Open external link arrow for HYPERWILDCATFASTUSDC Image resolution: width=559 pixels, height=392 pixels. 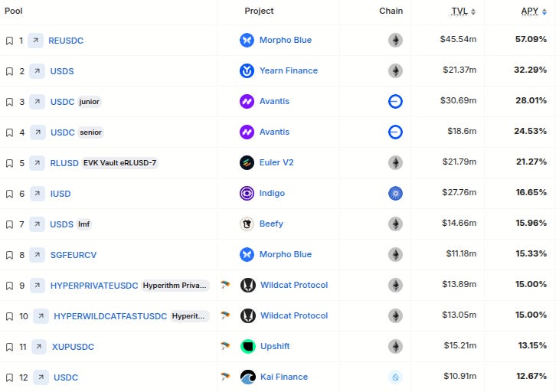point(41,316)
